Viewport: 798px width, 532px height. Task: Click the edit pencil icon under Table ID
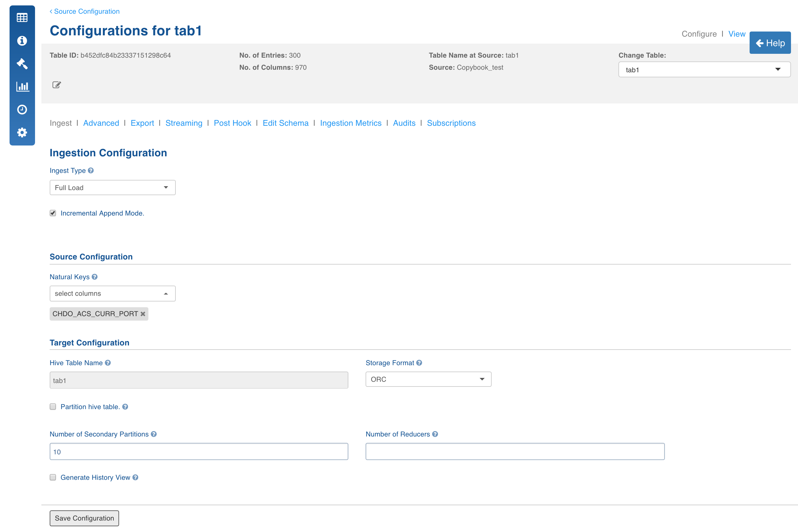pyautogui.click(x=57, y=85)
